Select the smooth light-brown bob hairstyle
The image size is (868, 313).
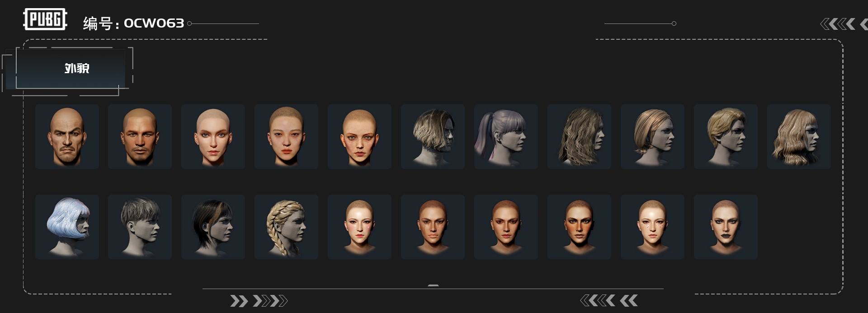[652, 136]
